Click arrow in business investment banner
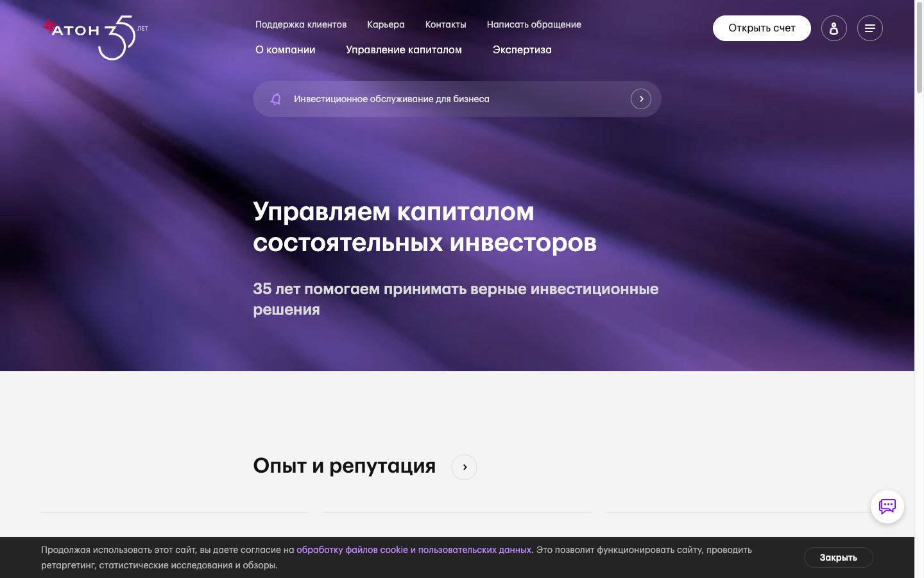The image size is (924, 578). click(x=641, y=99)
